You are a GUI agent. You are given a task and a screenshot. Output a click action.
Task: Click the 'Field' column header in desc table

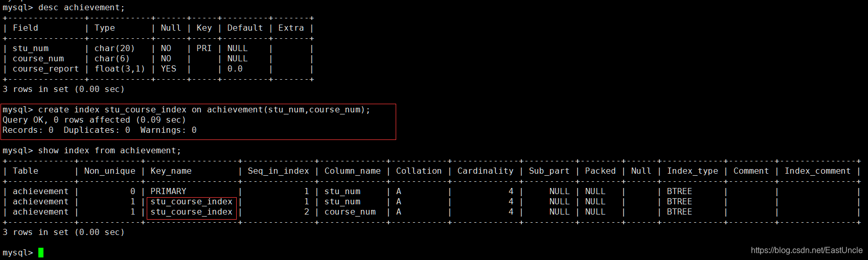click(26, 28)
